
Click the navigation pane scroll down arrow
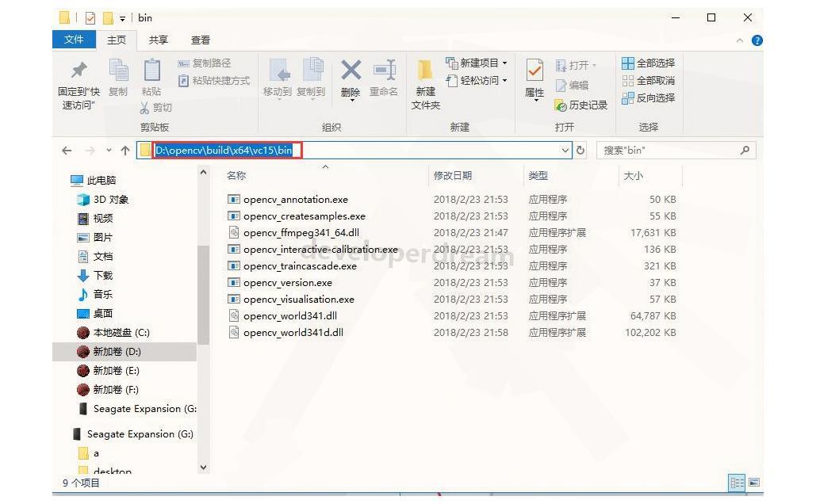pyautogui.click(x=203, y=467)
